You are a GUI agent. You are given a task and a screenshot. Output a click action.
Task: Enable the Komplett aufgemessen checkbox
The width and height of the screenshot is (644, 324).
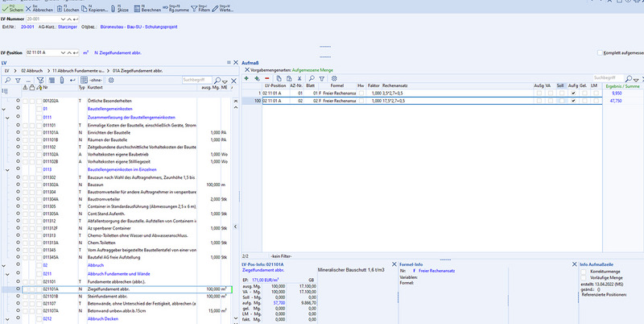coord(601,53)
